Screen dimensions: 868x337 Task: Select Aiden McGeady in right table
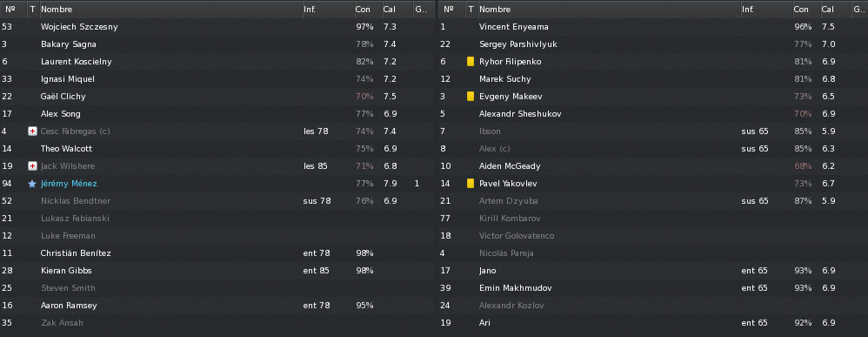pyautogui.click(x=653, y=166)
